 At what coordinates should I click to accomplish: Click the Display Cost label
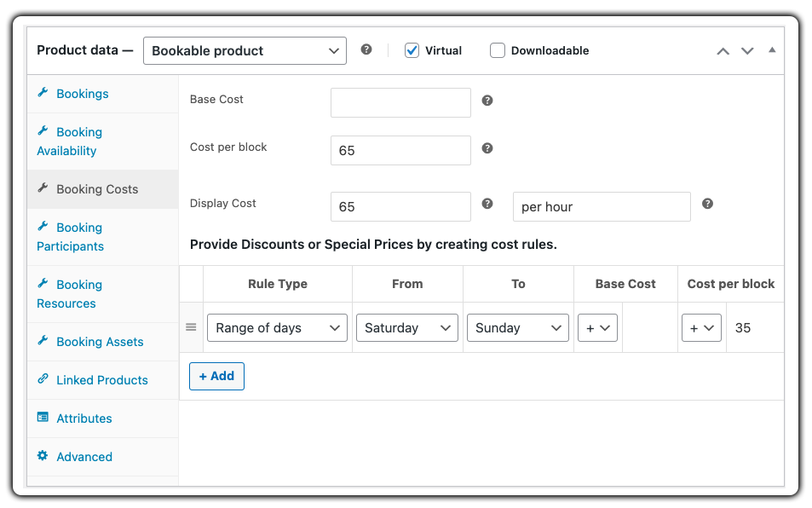[222, 203]
